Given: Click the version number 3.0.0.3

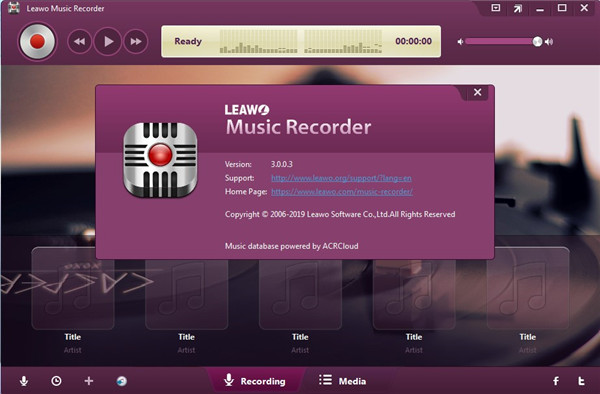Looking at the screenshot, I should pyautogui.click(x=282, y=164).
